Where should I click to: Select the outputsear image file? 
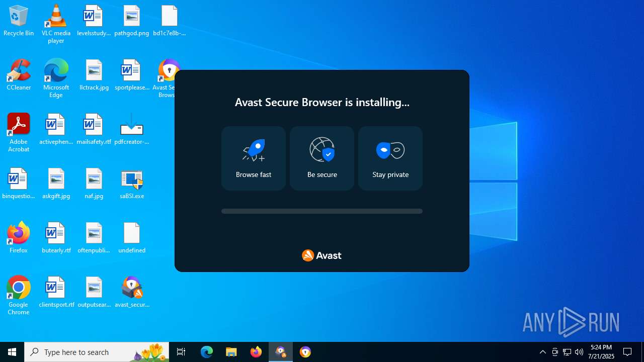tap(94, 293)
